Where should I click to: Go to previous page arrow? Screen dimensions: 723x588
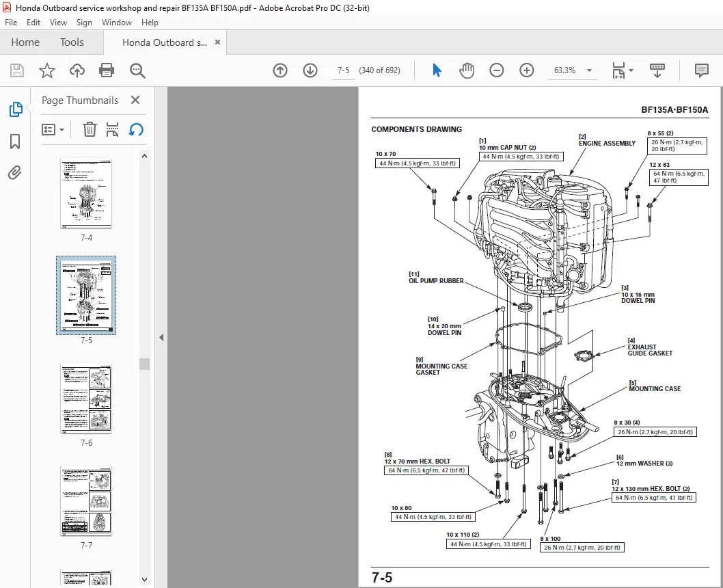click(280, 70)
